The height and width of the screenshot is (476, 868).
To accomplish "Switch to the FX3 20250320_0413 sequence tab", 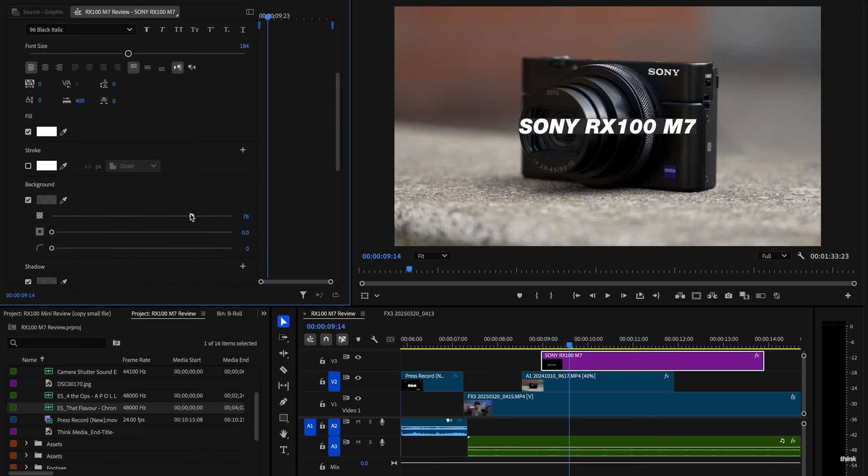I will 408,313.
